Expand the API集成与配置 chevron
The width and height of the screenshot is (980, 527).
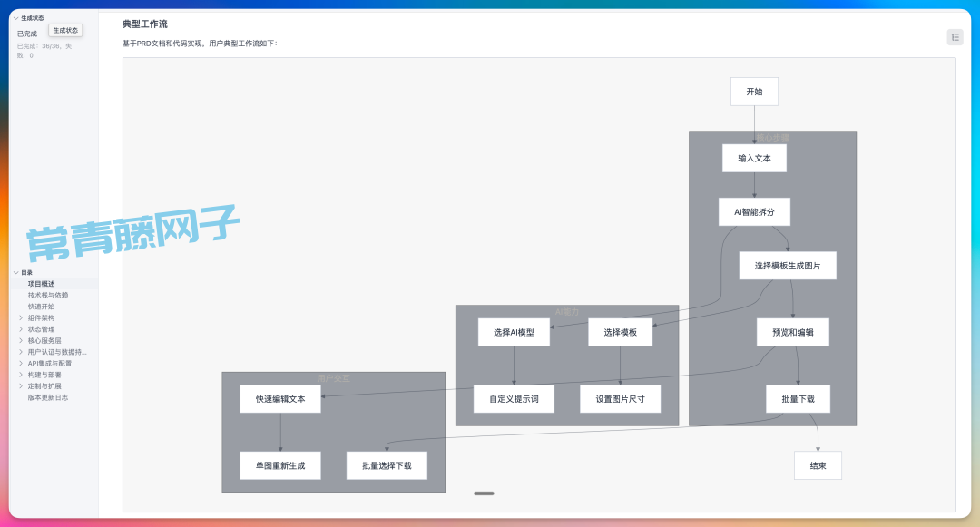click(x=21, y=364)
